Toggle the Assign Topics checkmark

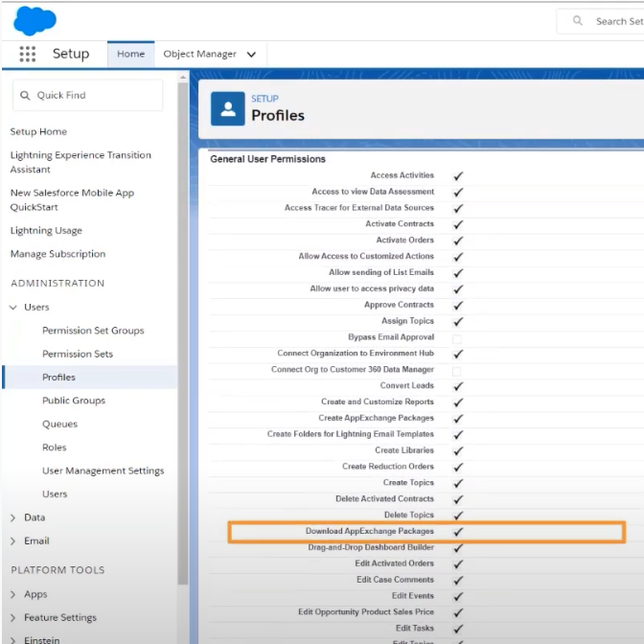coord(457,322)
